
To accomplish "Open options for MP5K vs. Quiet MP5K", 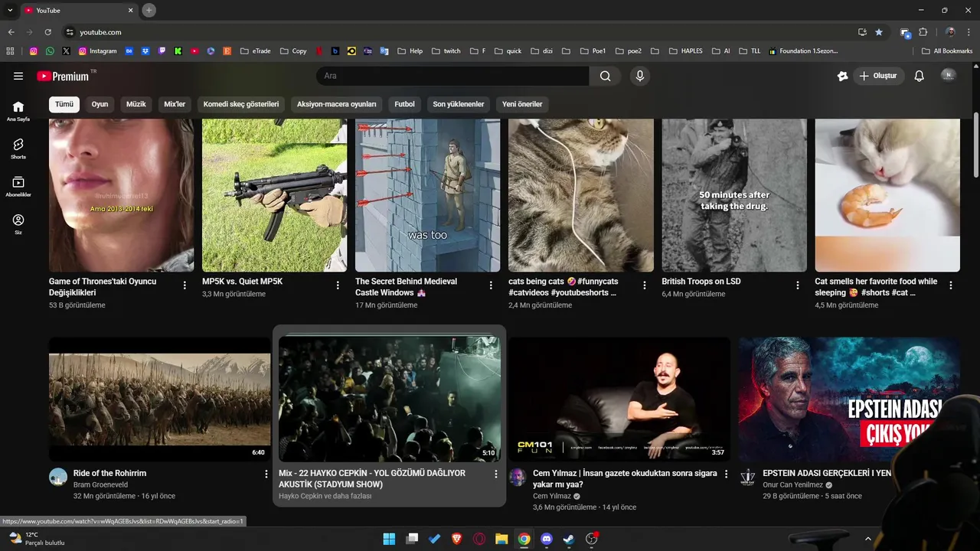I will [x=338, y=285].
